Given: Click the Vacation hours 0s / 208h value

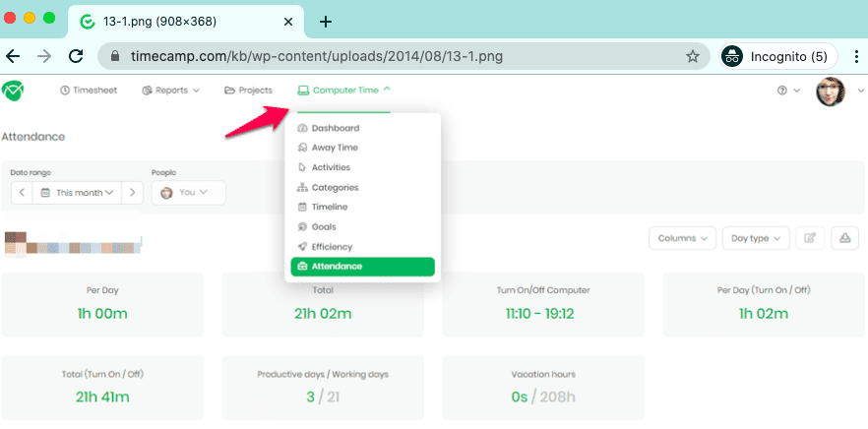Looking at the screenshot, I should 543,397.
